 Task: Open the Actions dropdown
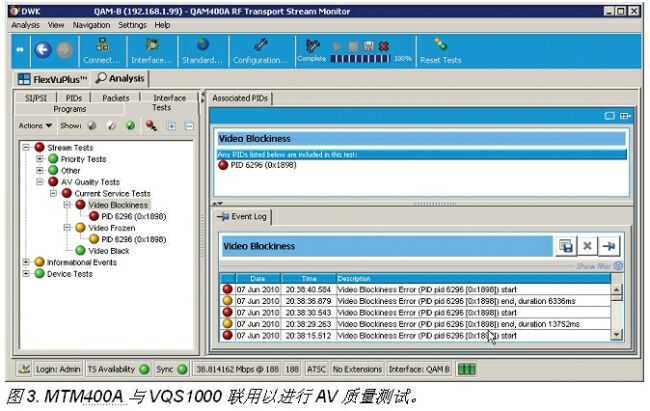tap(35, 125)
